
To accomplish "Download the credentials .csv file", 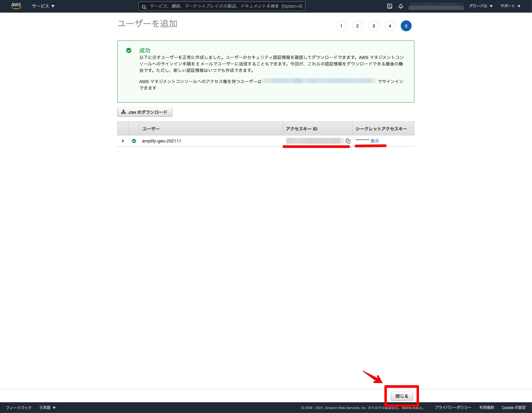I will click(x=145, y=112).
